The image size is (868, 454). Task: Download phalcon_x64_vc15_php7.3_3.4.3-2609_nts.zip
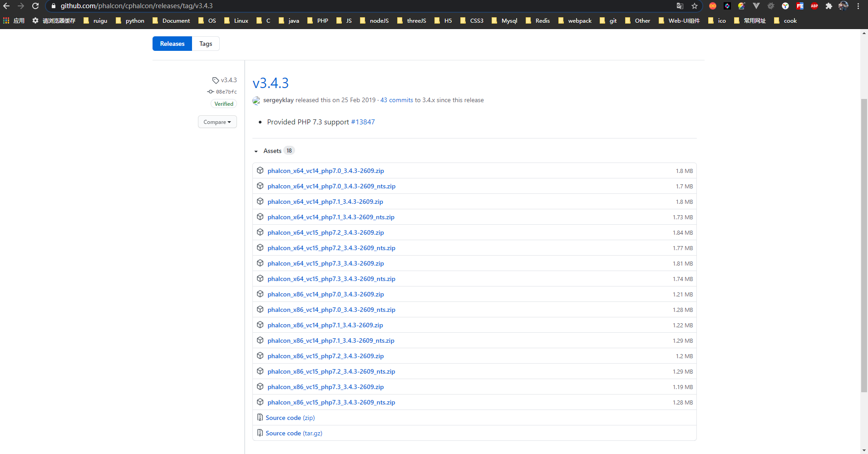point(331,279)
